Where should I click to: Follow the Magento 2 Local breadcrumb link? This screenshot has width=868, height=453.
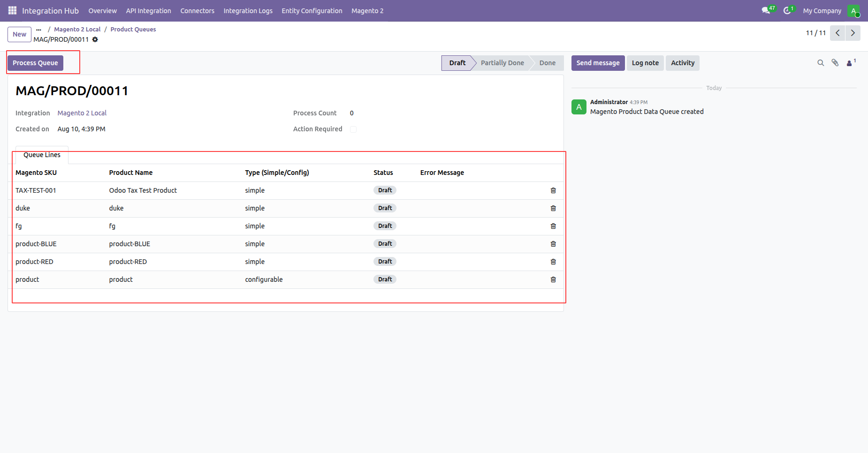77,29
